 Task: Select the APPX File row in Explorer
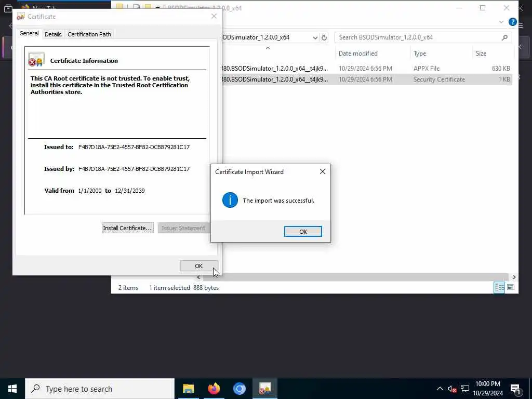[366, 68]
